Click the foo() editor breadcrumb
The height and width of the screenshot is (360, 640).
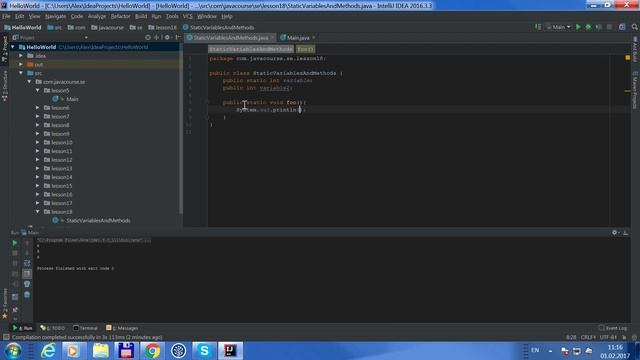(x=305, y=49)
